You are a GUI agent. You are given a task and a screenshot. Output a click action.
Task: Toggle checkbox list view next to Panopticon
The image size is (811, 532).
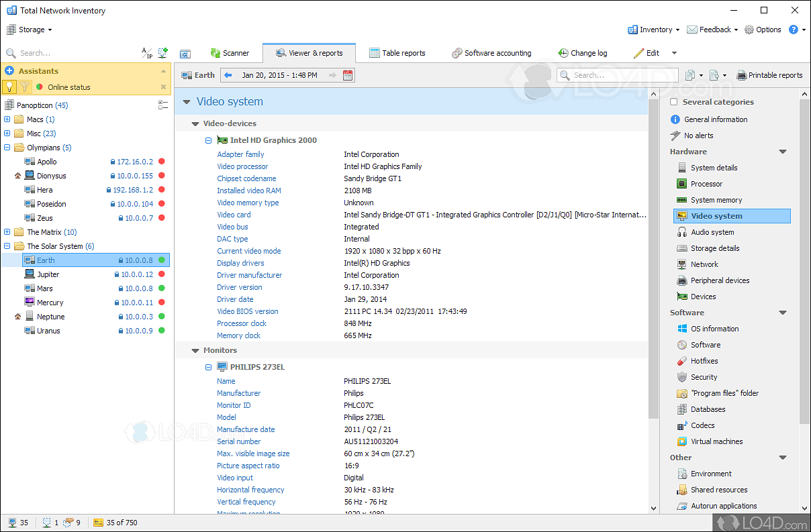162,105
